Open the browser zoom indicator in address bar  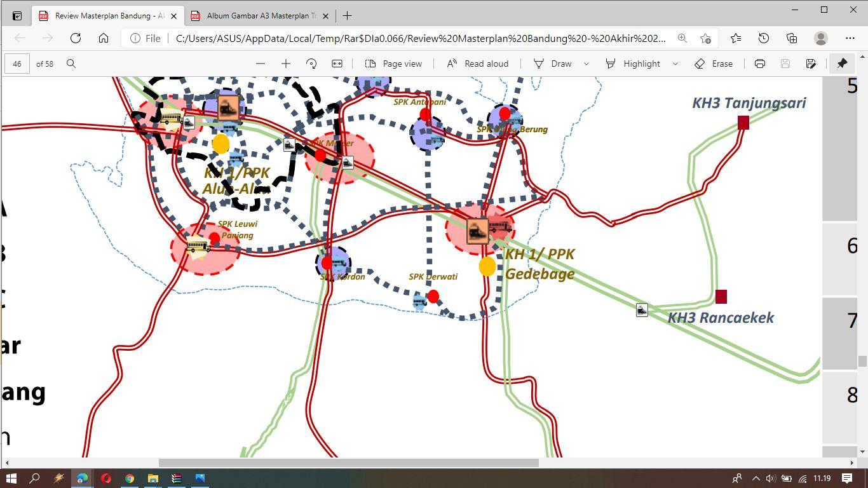[x=682, y=38]
